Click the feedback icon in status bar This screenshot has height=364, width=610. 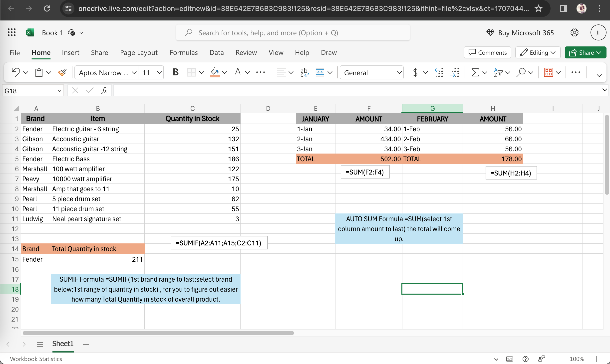[541, 359]
